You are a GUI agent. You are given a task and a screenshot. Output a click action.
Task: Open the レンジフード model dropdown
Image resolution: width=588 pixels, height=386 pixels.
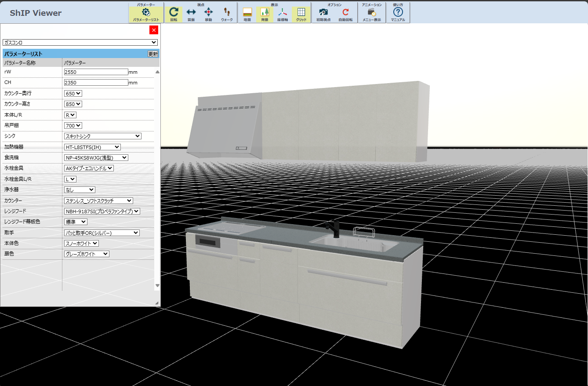click(x=102, y=211)
